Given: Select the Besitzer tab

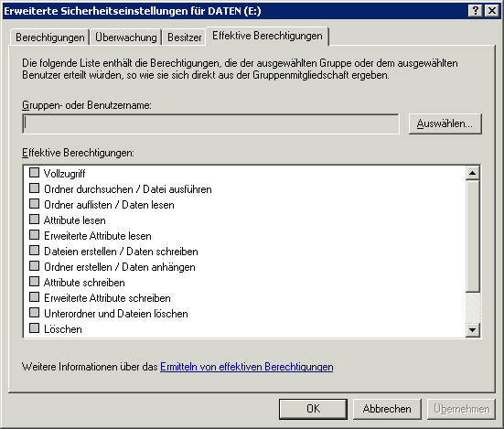Looking at the screenshot, I should [x=185, y=38].
